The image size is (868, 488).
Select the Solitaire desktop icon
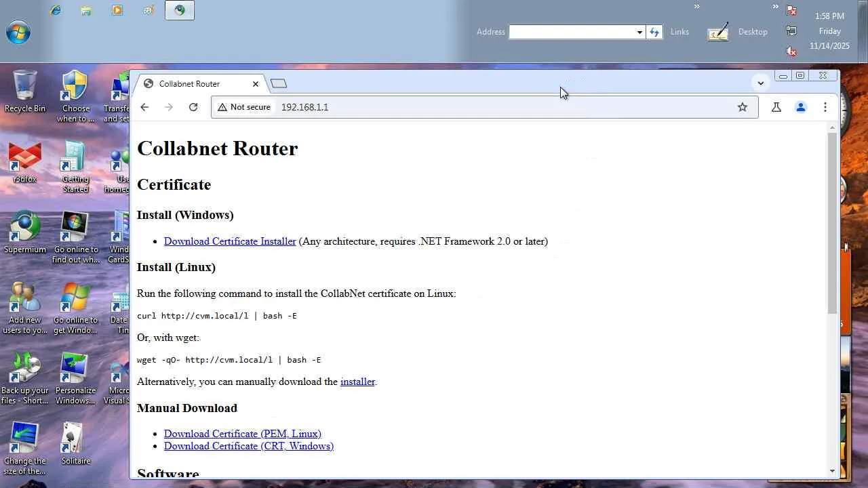[x=75, y=445]
